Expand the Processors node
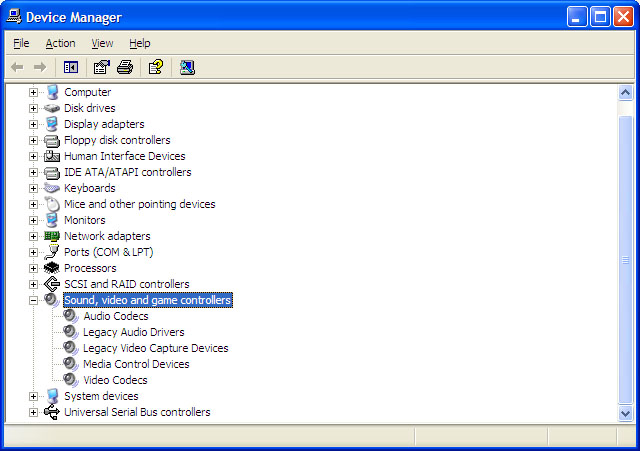Viewport: 640px width, 451px height. [33, 268]
